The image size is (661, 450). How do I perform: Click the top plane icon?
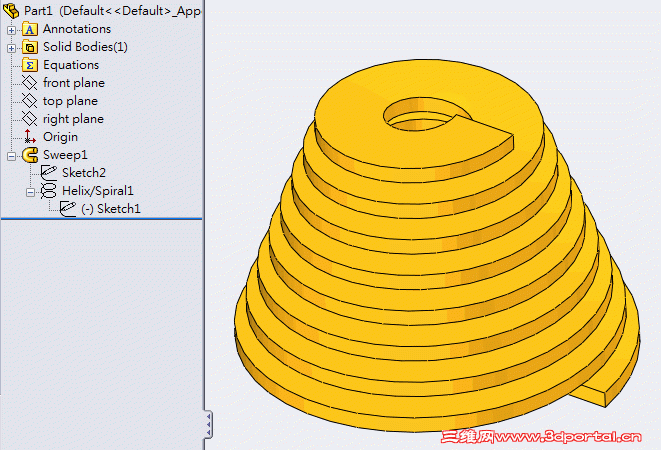30,101
